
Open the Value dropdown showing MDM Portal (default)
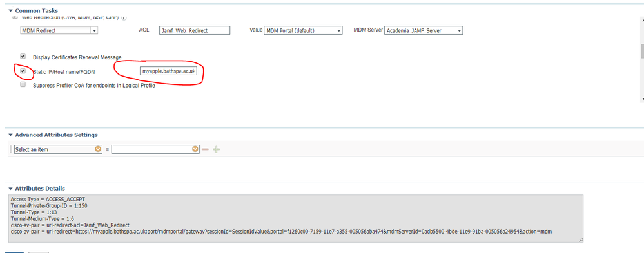(303, 30)
